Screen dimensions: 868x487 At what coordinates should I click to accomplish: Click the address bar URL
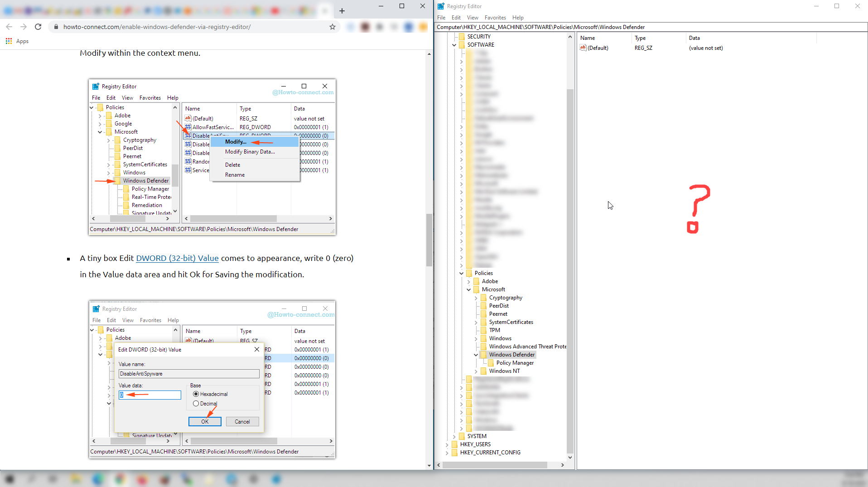157,27
